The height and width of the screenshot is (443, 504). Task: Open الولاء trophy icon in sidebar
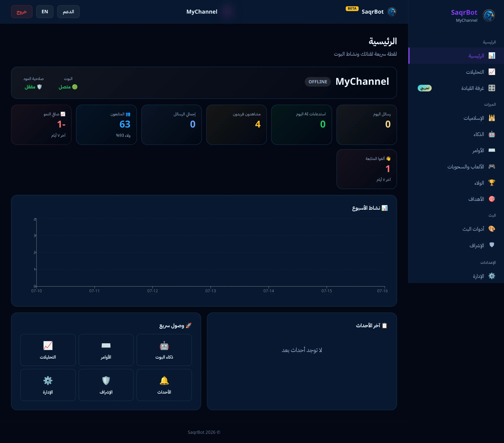[492, 183]
